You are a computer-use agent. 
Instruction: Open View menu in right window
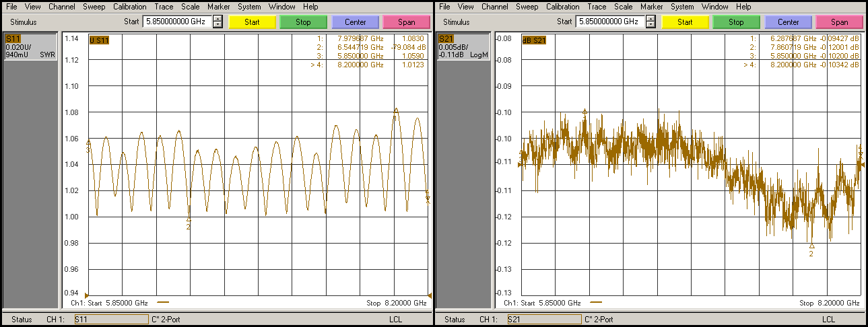[466, 7]
